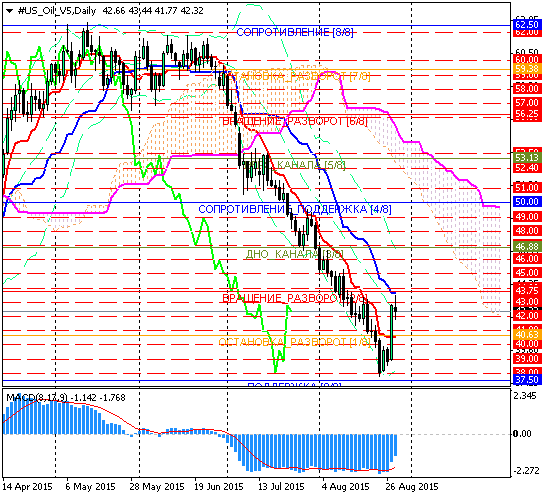The width and height of the screenshot is (550, 495).
Task: Click the 14 Apr 2015 date label
Action: 27,487
